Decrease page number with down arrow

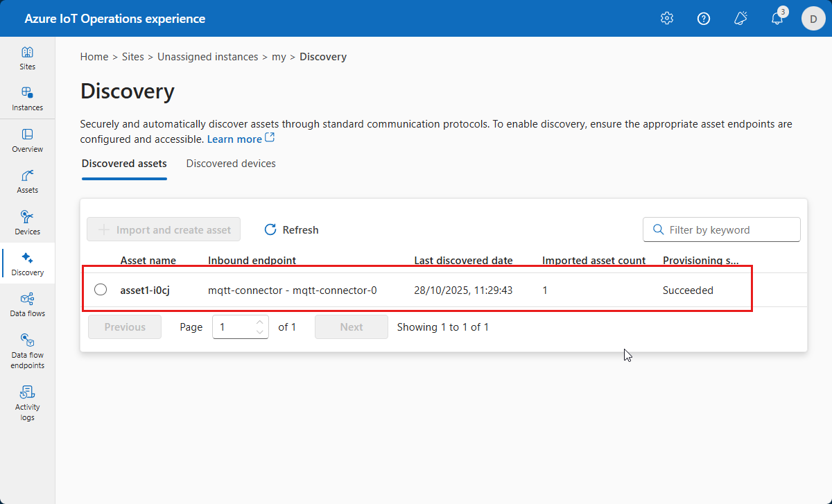point(260,332)
